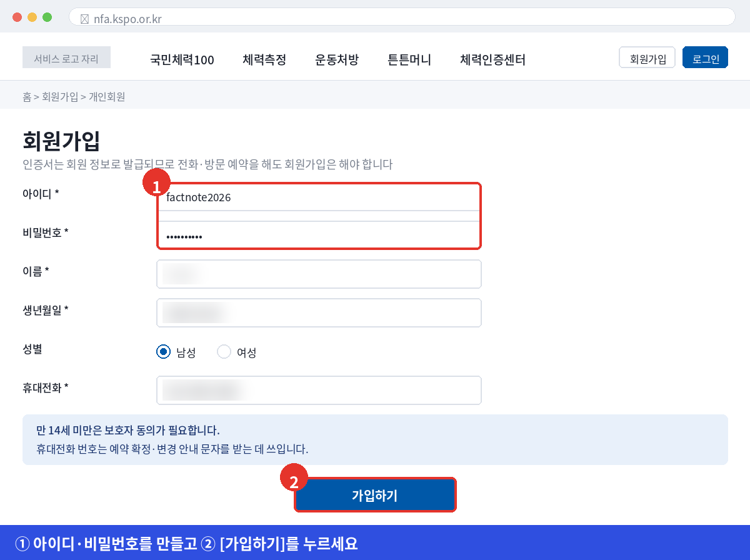Image resolution: width=750 pixels, height=560 pixels.
Task: Select the 남성 radio button
Action: [x=163, y=352]
